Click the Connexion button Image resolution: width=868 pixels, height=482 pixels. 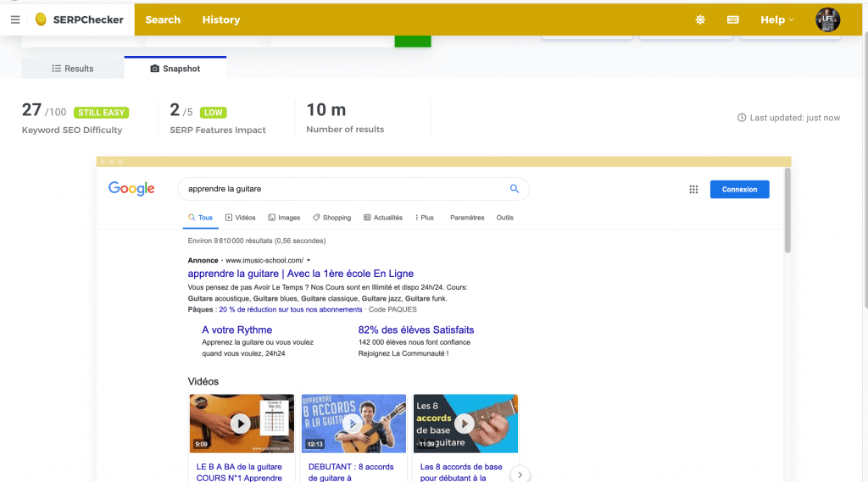739,189
